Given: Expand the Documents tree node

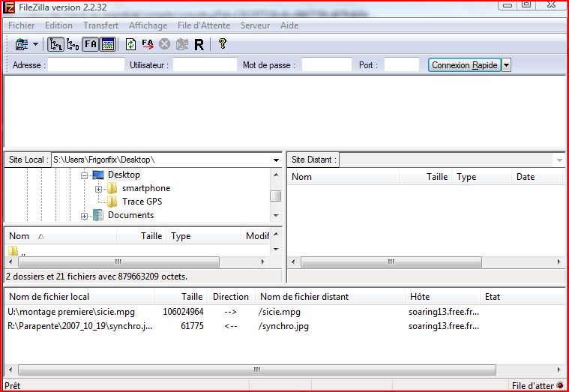Looking at the screenshot, I should 84,216.
